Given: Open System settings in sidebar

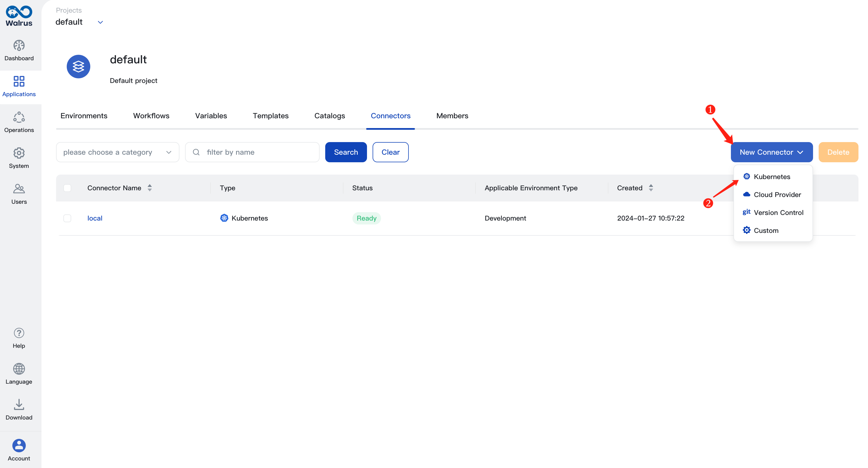Looking at the screenshot, I should 19,158.
